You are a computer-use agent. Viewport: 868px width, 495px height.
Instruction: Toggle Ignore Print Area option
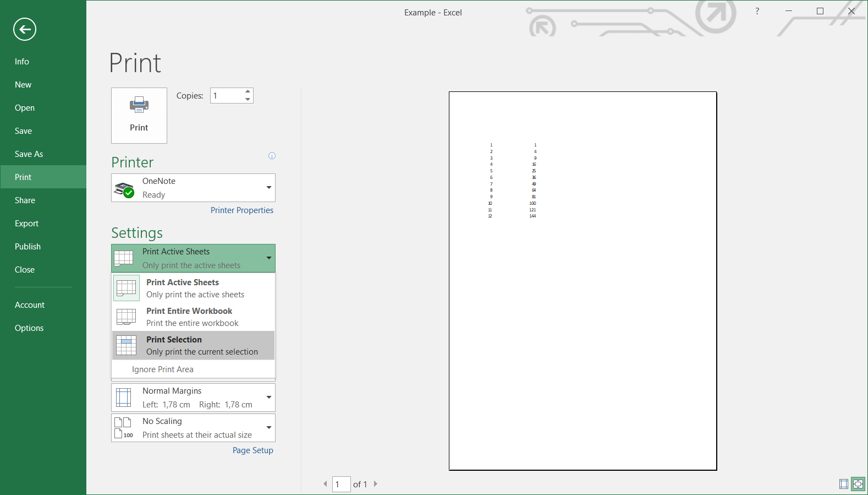(x=163, y=369)
